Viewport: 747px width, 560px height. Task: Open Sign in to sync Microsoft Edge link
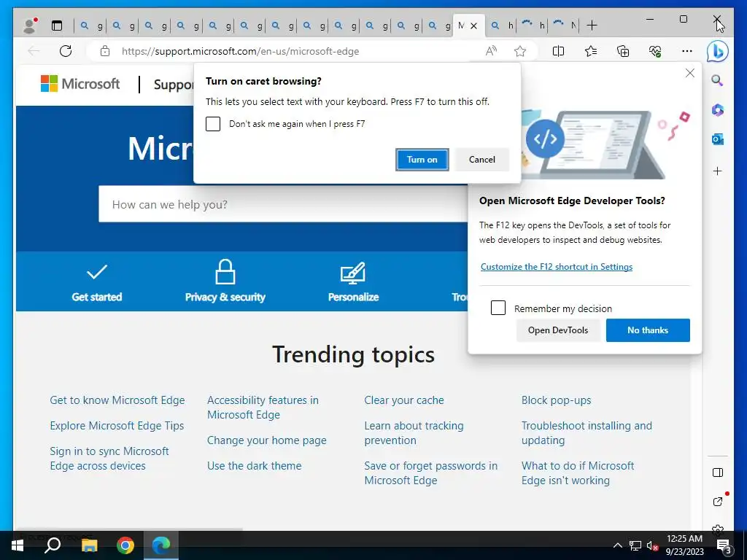(x=109, y=458)
